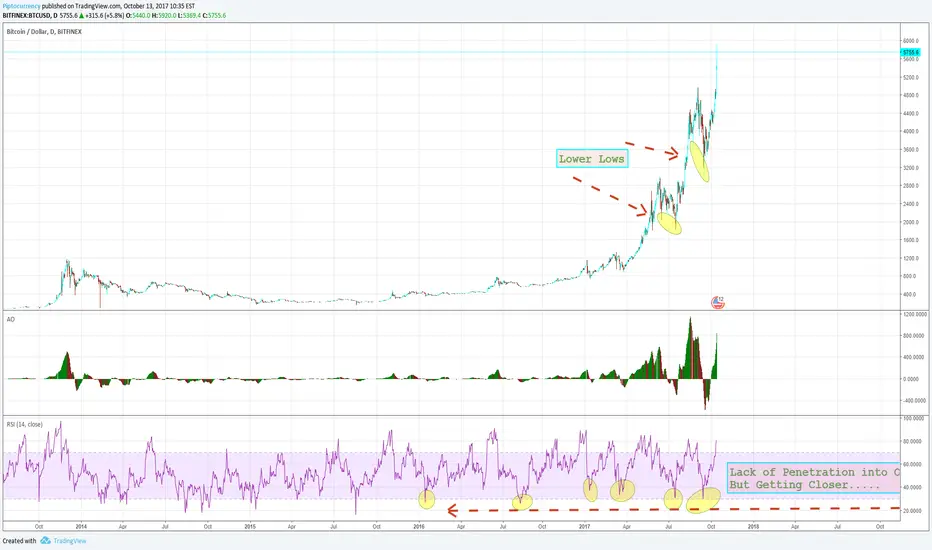Click the -400.0000 AO axis label
The width and height of the screenshot is (932, 550).
(914, 400)
